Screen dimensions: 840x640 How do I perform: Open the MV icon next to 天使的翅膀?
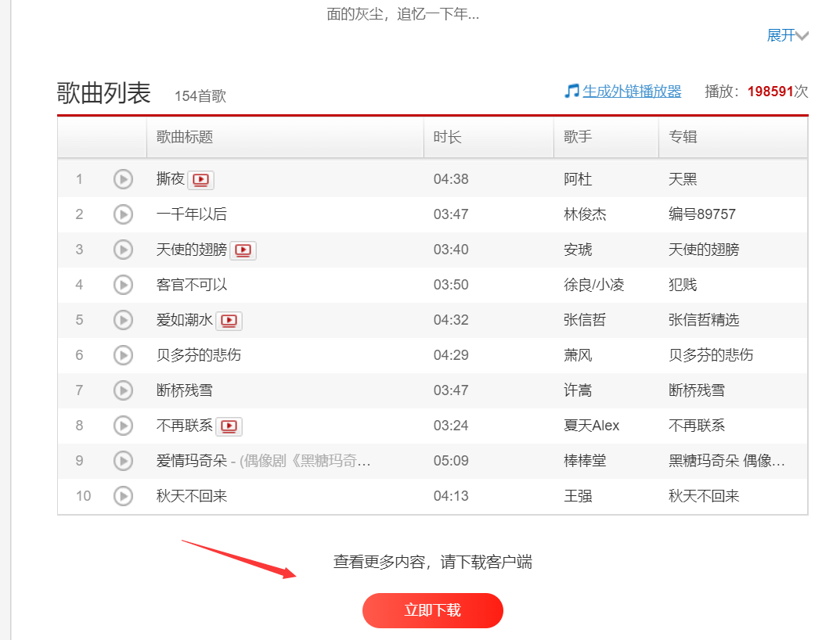click(243, 250)
